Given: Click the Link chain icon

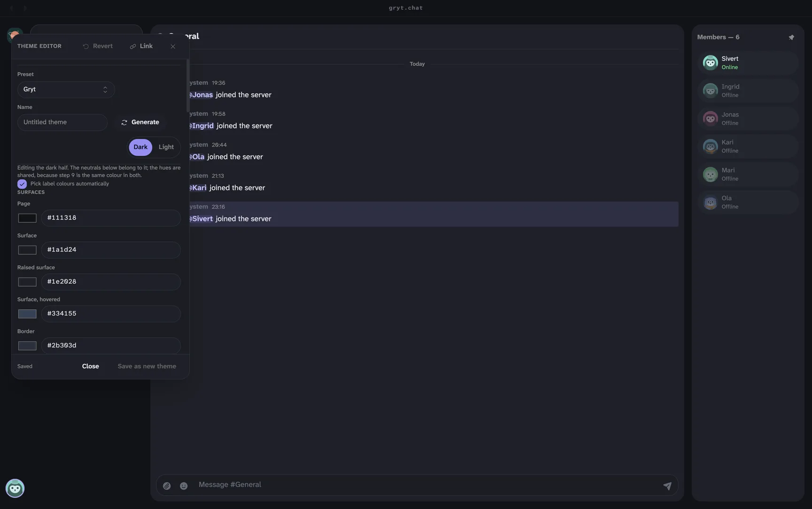Looking at the screenshot, I should coord(133,46).
